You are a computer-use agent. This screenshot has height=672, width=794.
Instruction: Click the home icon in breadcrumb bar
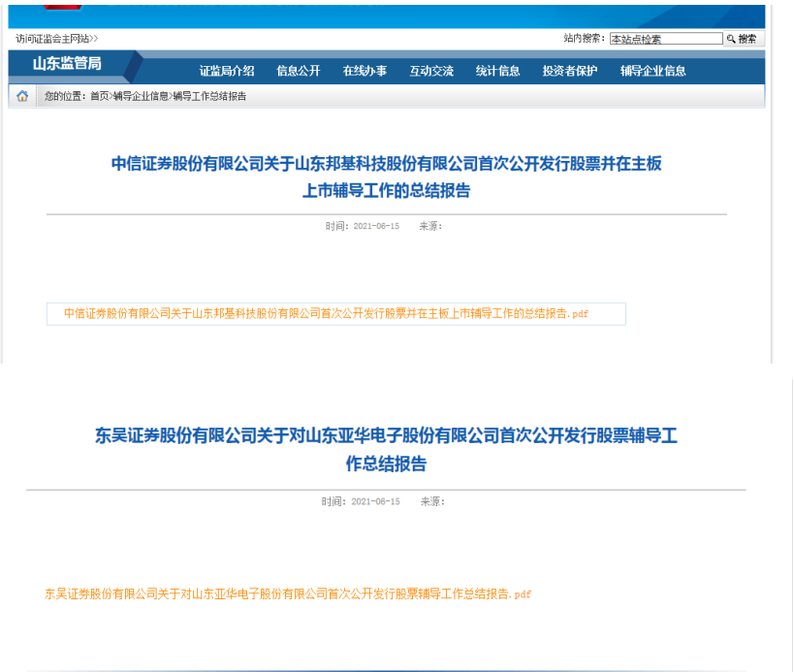(x=22, y=96)
